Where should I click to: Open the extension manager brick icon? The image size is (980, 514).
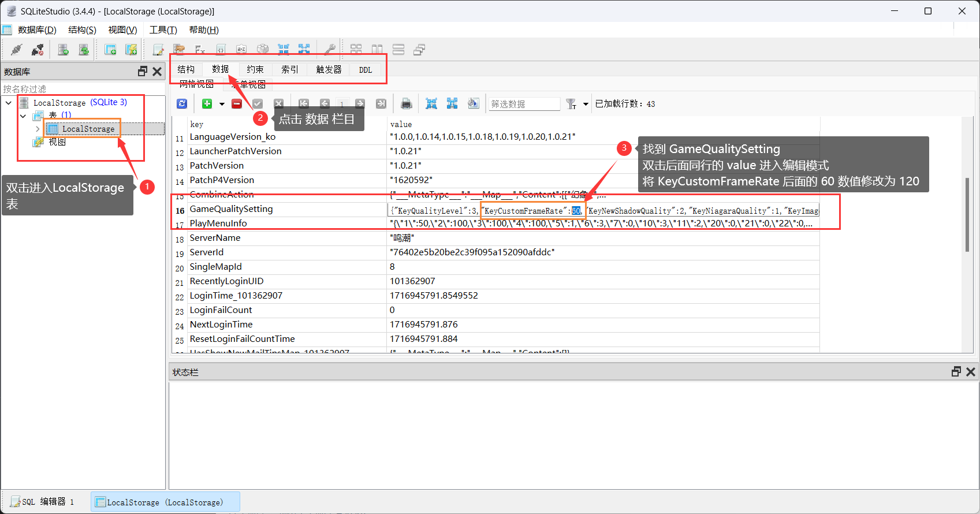click(x=263, y=50)
